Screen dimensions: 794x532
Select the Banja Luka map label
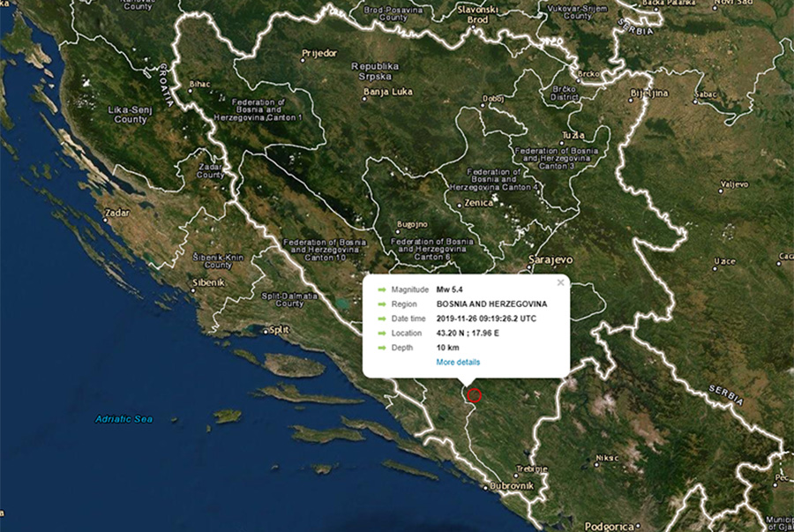pyautogui.click(x=388, y=92)
